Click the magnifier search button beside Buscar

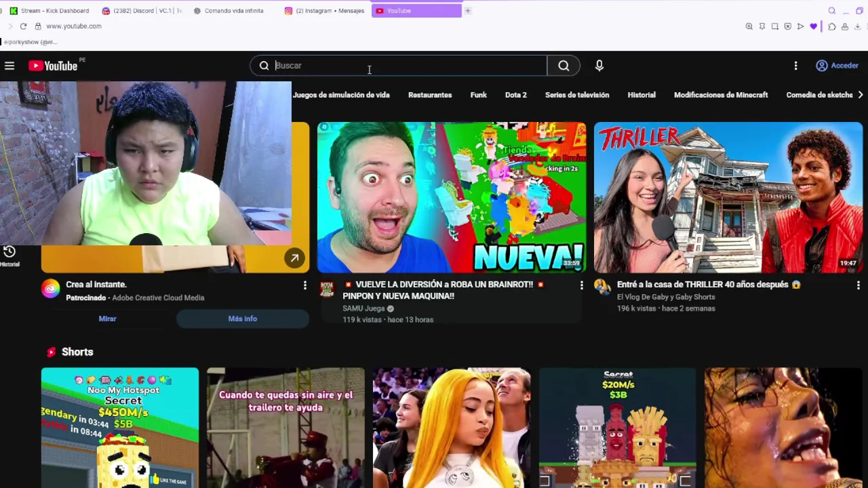coord(564,66)
